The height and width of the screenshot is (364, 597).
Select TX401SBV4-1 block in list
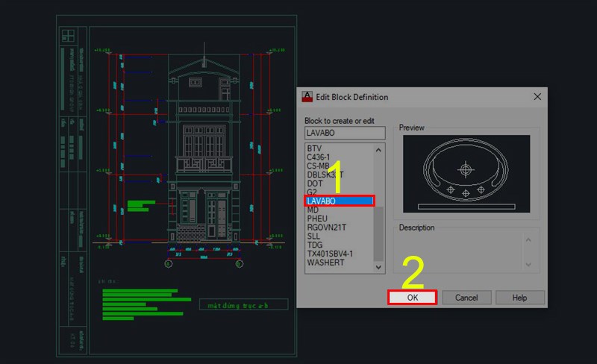[330, 253]
